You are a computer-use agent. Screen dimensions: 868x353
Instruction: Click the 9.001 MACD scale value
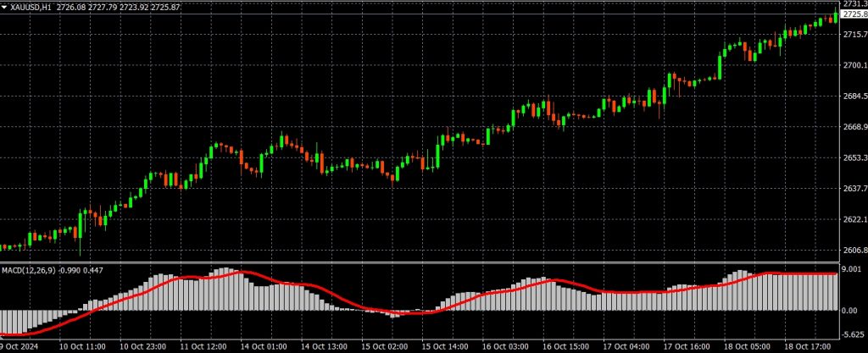click(x=854, y=270)
